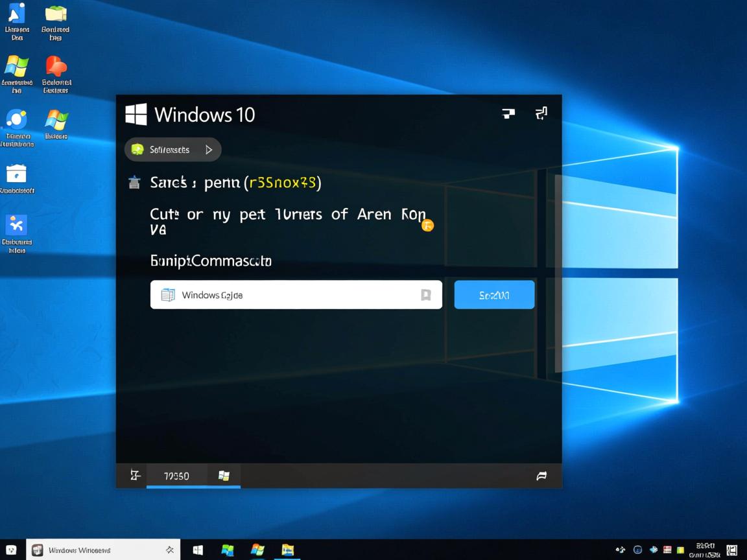Expand the Softwares pill chevron arrow
Image resolution: width=747 pixels, height=560 pixels.
pyautogui.click(x=209, y=149)
